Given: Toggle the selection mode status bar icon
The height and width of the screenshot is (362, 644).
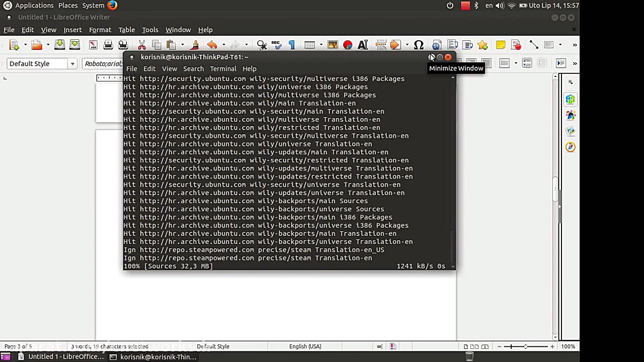Looking at the screenshot, I should point(379,346).
